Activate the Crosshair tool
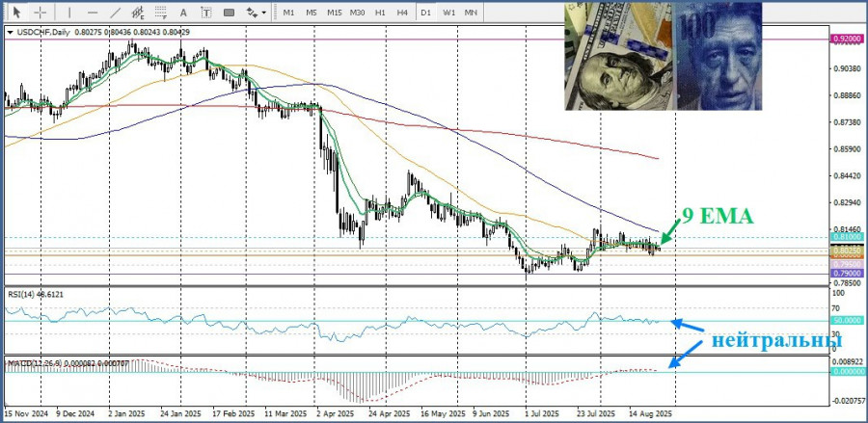Viewport: 868px width, 423px height. pos(41,13)
